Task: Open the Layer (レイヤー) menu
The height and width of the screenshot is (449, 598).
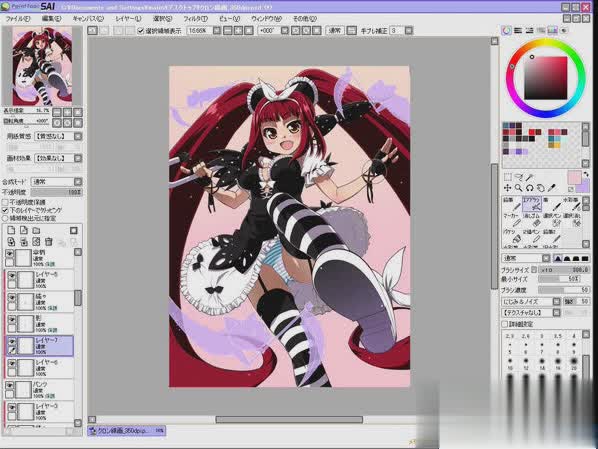Action: pyautogui.click(x=128, y=18)
